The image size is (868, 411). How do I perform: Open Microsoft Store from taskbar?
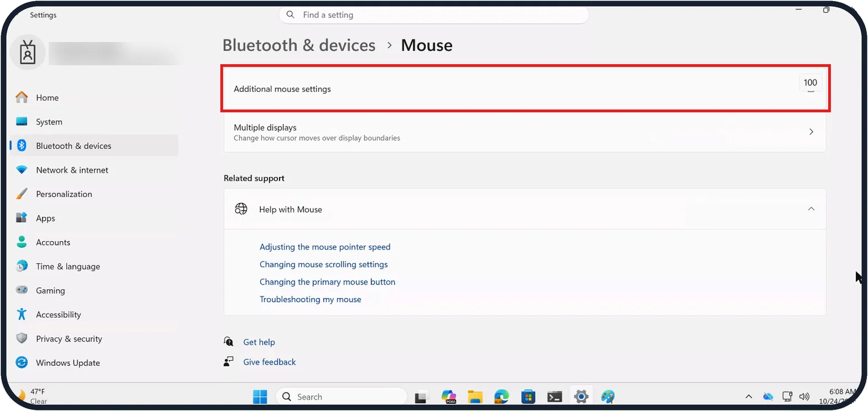528,397
